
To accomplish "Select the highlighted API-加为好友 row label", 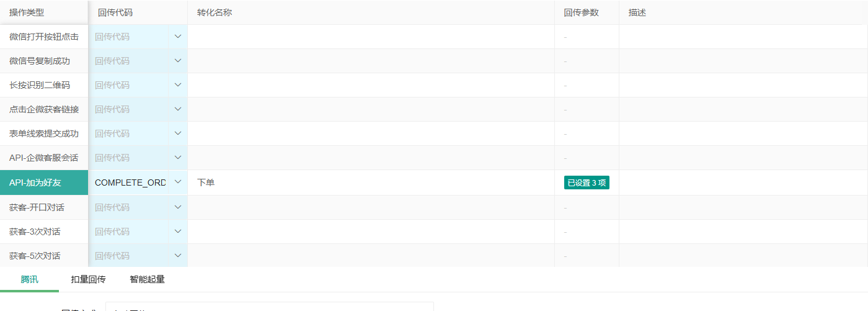I will point(44,183).
